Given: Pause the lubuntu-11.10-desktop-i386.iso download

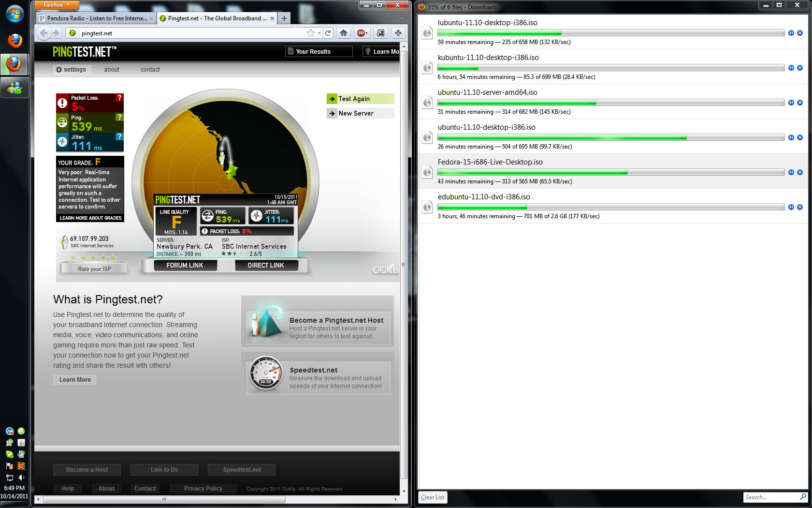Looking at the screenshot, I should pos(791,33).
